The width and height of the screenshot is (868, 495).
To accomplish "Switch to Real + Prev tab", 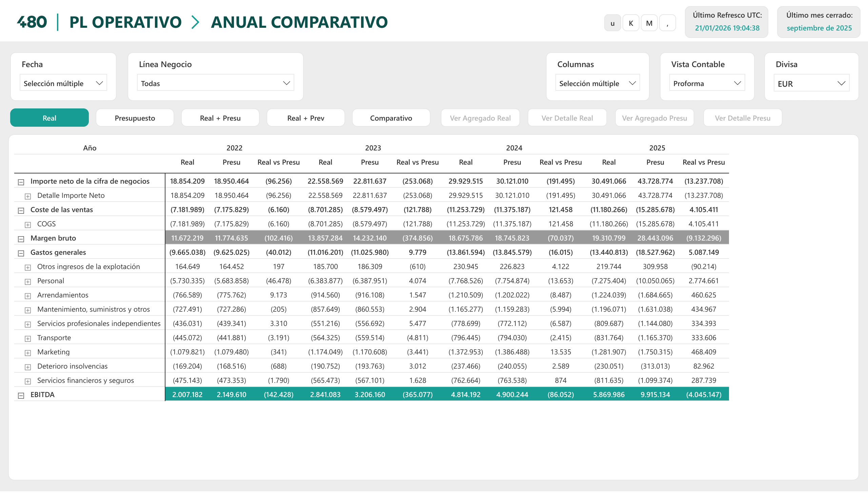I will [305, 118].
